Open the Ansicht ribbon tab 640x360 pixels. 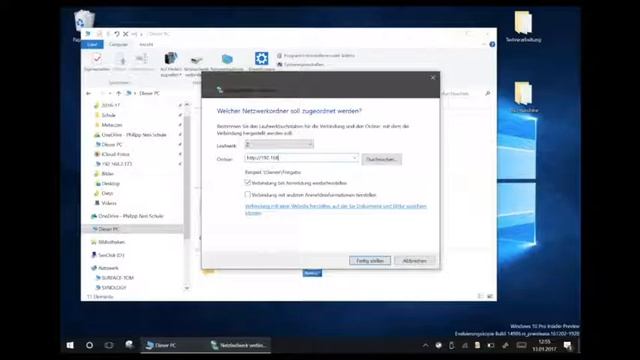click(x=146, y=44)
